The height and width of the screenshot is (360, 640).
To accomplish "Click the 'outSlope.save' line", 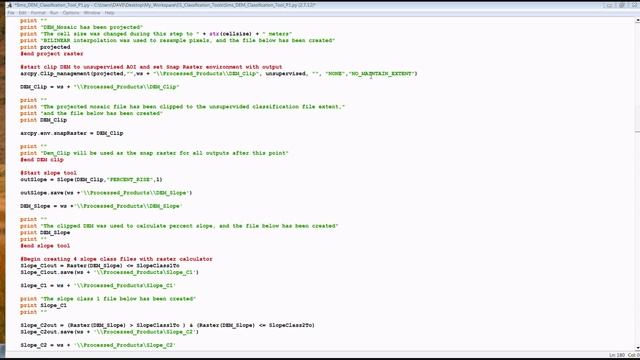I will pyautogui.click(x=106, y=193).
